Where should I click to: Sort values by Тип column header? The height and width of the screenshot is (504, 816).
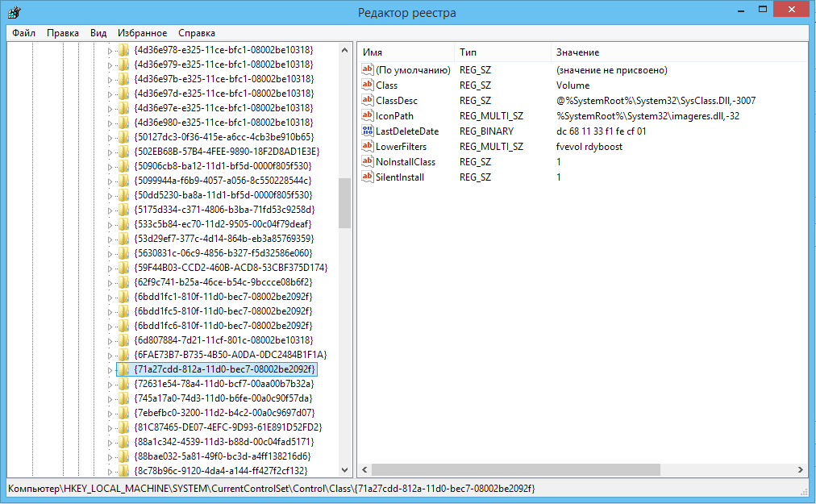click(502, 52)
